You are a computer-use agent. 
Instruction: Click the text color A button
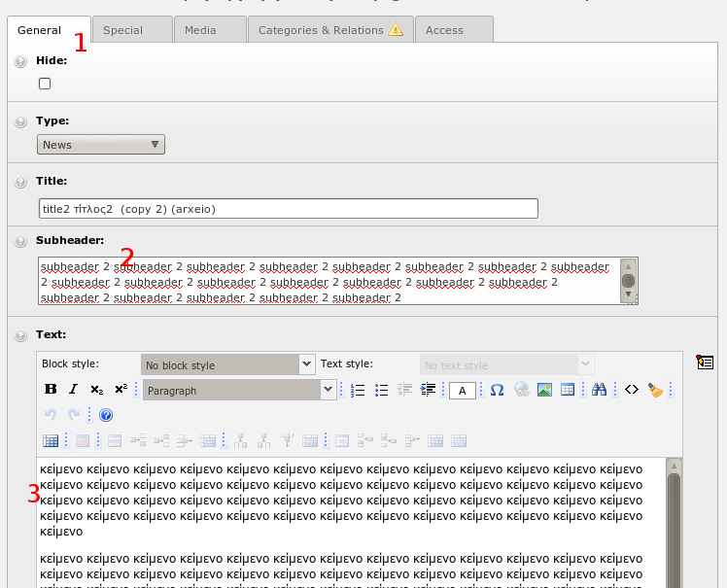coord(462,391)
